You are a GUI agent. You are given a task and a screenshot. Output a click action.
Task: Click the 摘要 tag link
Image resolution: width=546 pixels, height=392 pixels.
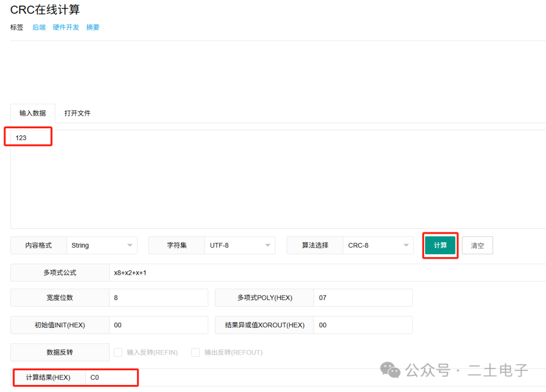[93, 27]
